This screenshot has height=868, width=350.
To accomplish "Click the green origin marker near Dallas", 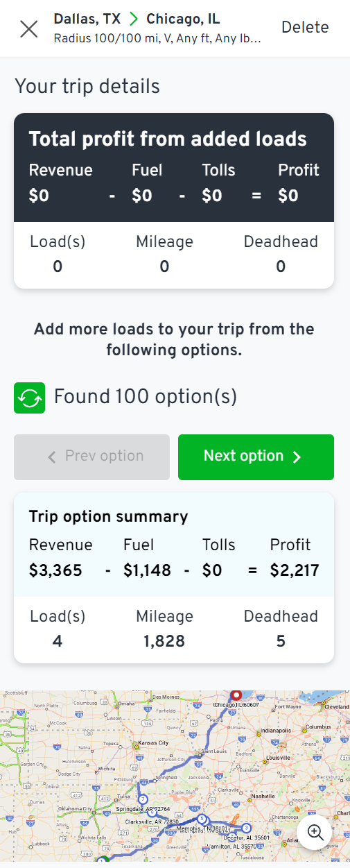I will (103, 862).
